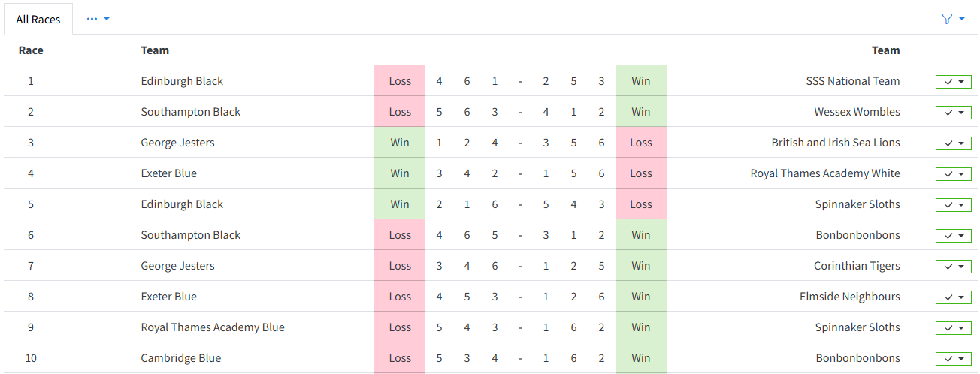Viewport: 980px width, 374px height.
Task: Click the filter funnel icon
Action: tap(947, 19)
